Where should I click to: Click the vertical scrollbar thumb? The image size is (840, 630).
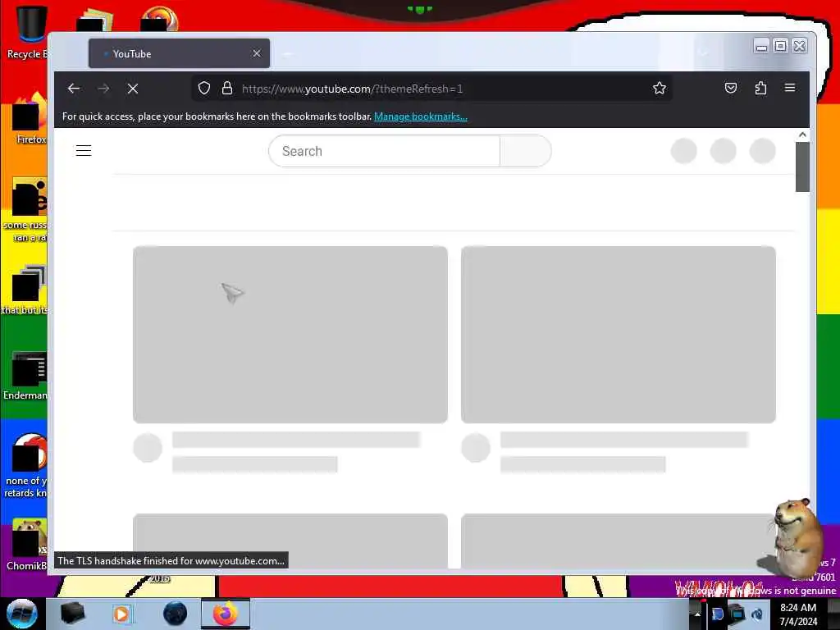802,167
